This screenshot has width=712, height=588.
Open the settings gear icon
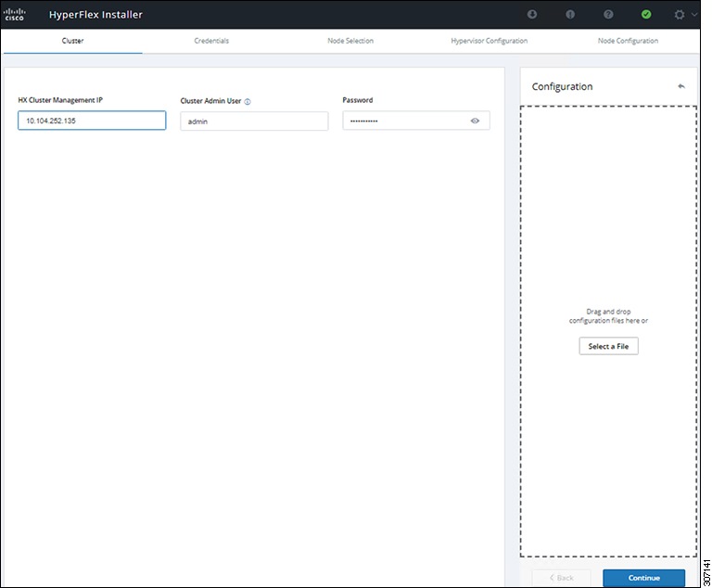pos(680,15)
